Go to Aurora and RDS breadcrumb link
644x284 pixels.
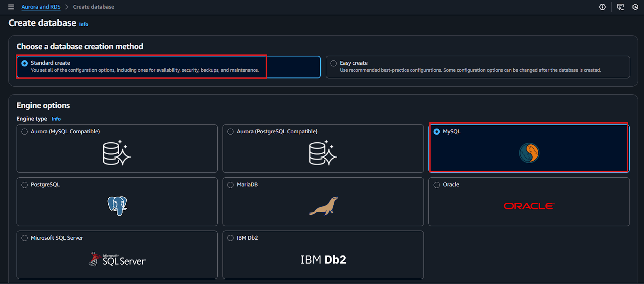point(41,7)
